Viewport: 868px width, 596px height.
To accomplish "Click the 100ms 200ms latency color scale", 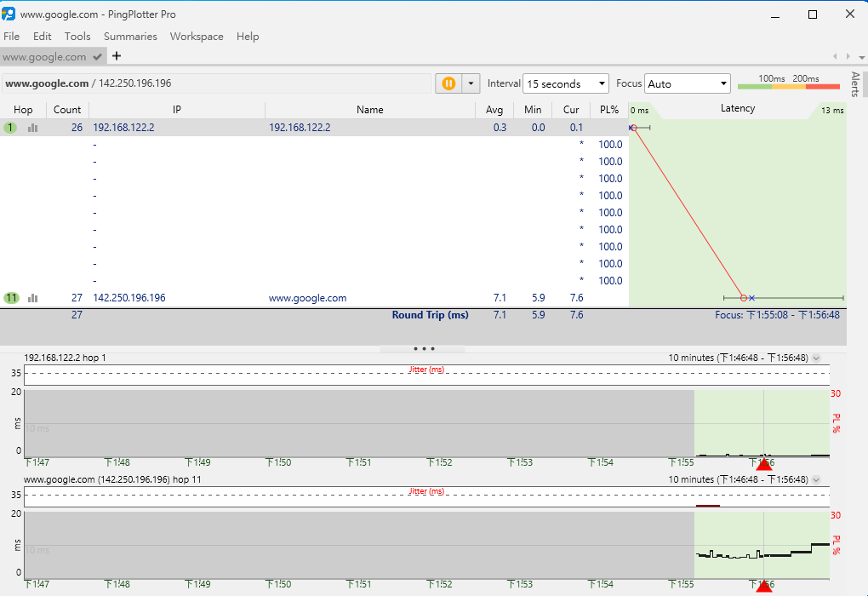I will (x=789, y=82).
